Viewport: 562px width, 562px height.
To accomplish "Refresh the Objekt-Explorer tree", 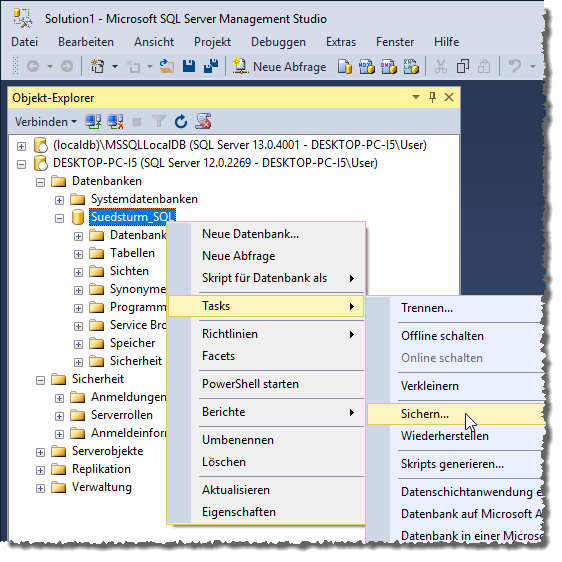I will [x=181, y=122].
